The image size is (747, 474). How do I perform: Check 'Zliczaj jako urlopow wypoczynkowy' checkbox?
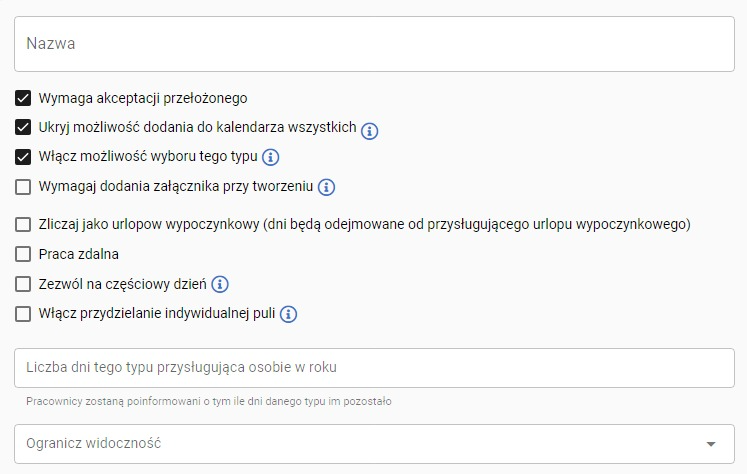pos(23,224)
